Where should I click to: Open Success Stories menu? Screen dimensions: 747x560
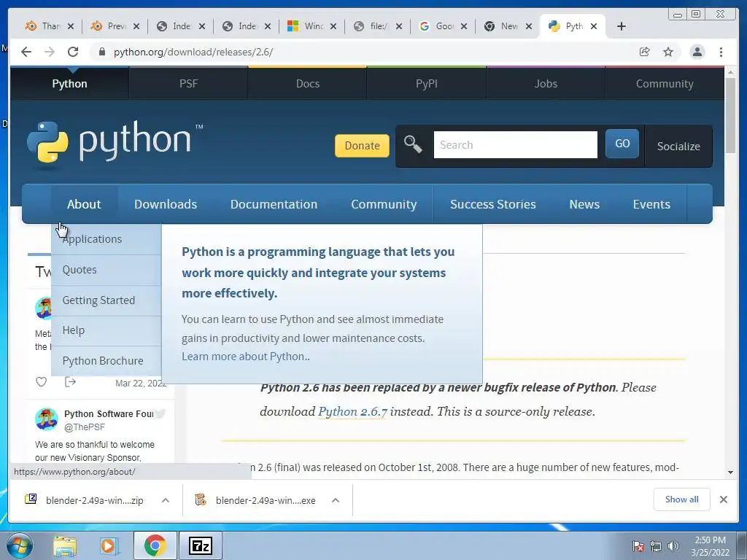click(492, 204)
